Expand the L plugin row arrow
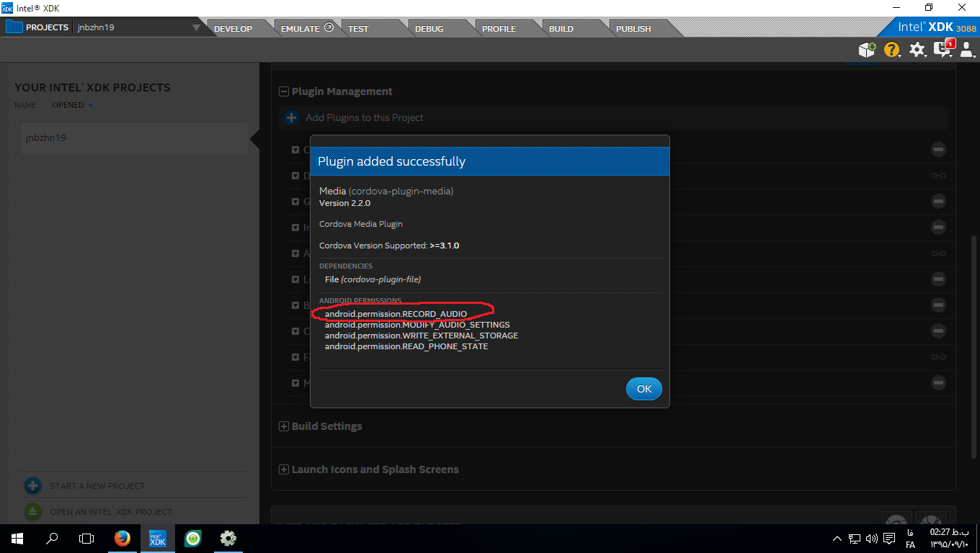Image resolution: width=980 pixels, height=553 pixels. [x=295, y=279]
